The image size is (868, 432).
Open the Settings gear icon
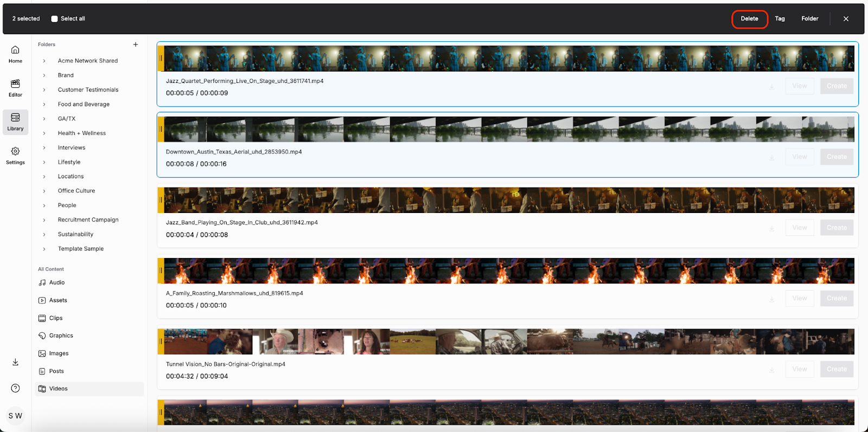15,151
